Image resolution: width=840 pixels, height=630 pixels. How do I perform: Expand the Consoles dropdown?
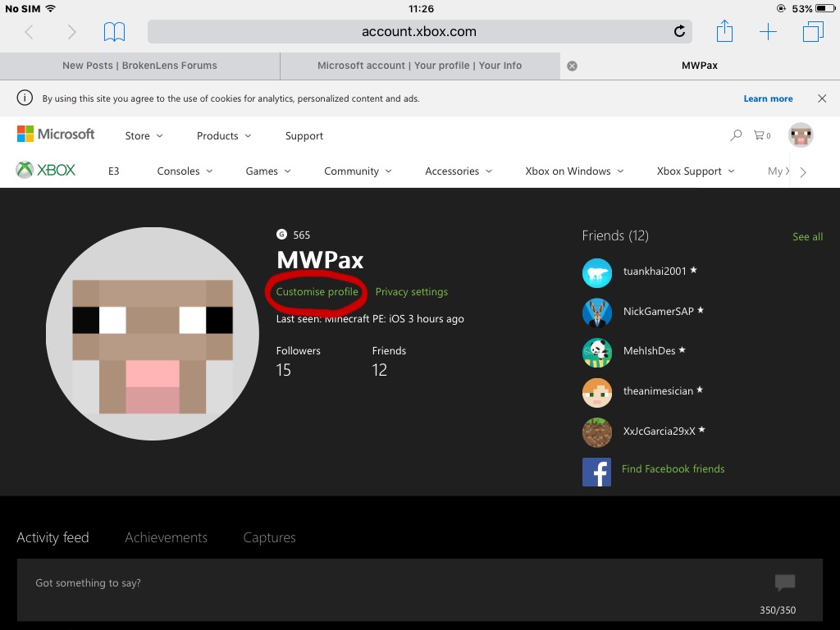pos(185,171)
